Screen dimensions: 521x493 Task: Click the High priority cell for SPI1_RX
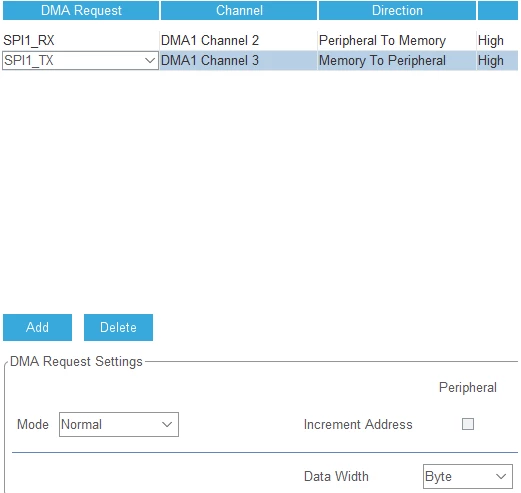(497, 40)
